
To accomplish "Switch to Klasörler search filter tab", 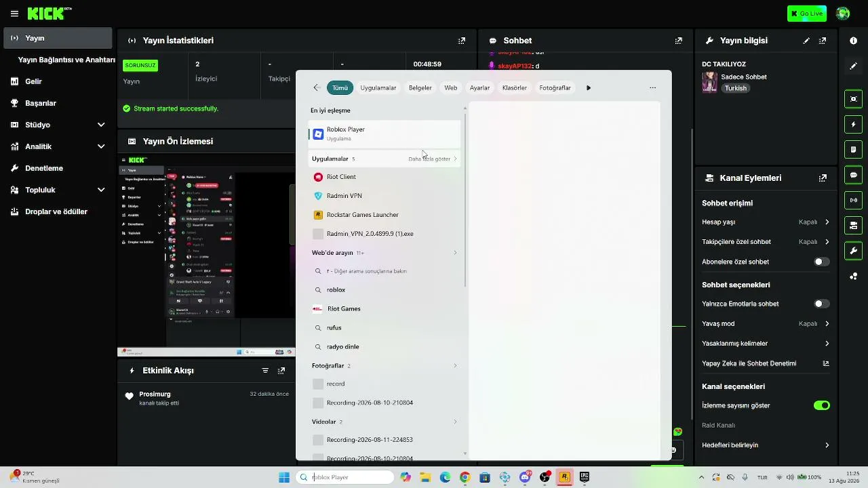I will click(x=515, y=87).
